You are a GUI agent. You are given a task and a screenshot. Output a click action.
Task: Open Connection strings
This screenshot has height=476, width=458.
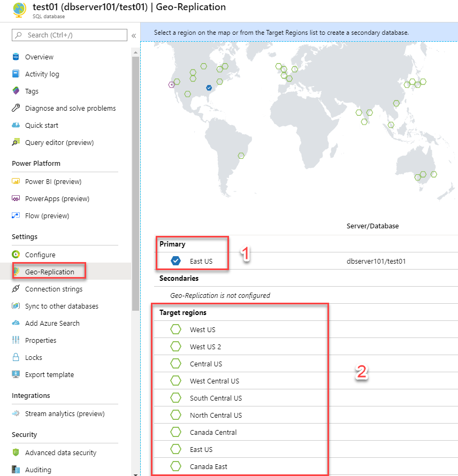(54, 289)
